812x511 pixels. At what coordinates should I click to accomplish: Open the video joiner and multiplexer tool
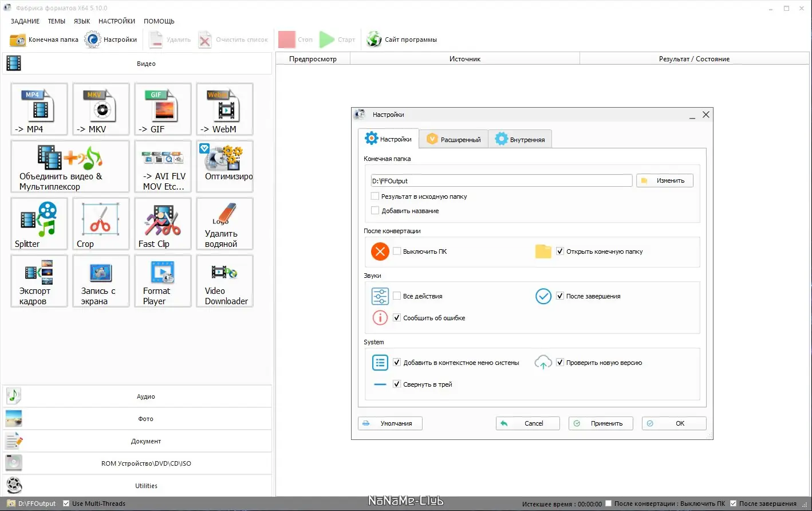point(70,166)
